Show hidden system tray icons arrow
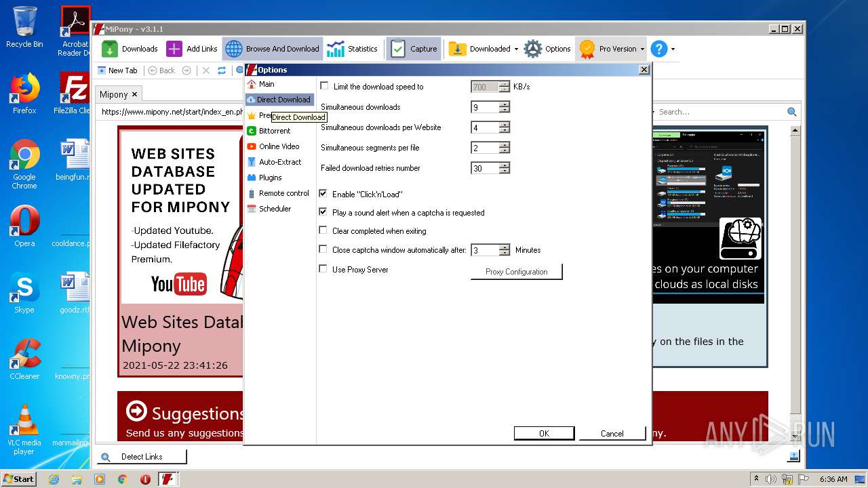The image size is (868, 488). (x=756, y=479)
